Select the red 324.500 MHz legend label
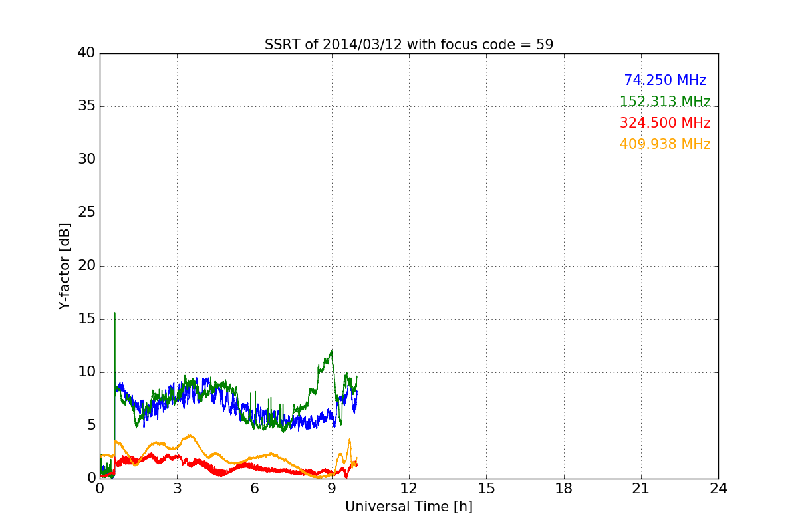798x532 pixels. tap(665, 123)
